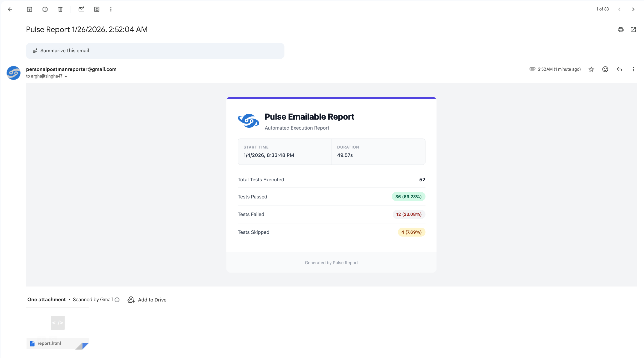Open the toolbar's More options menu

111,9
